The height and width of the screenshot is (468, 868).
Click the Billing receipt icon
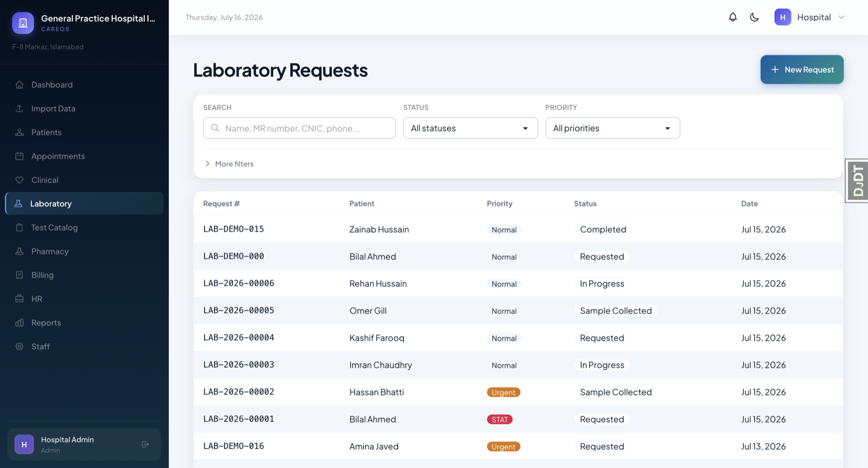(20, 275)
